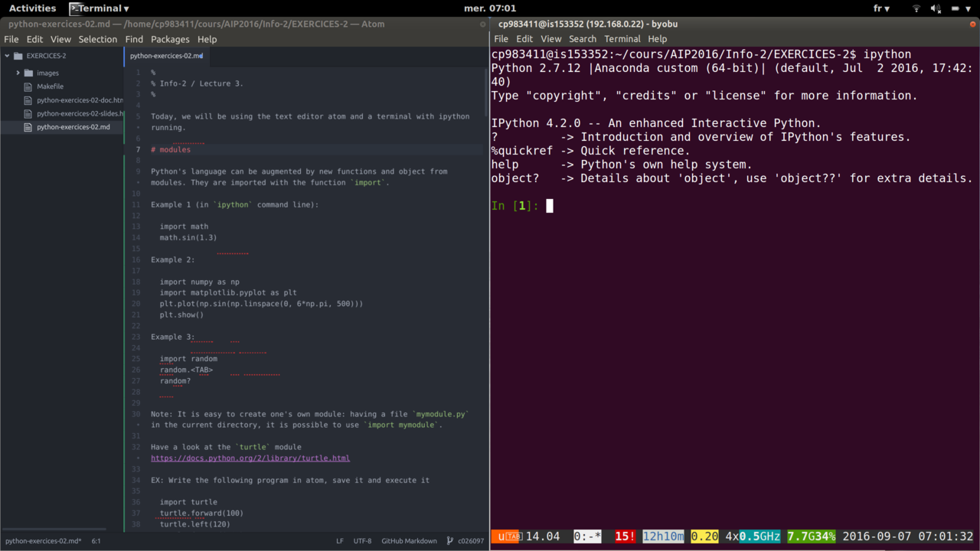Click the modified-file indicator dot on the tab

click(201, 55)
